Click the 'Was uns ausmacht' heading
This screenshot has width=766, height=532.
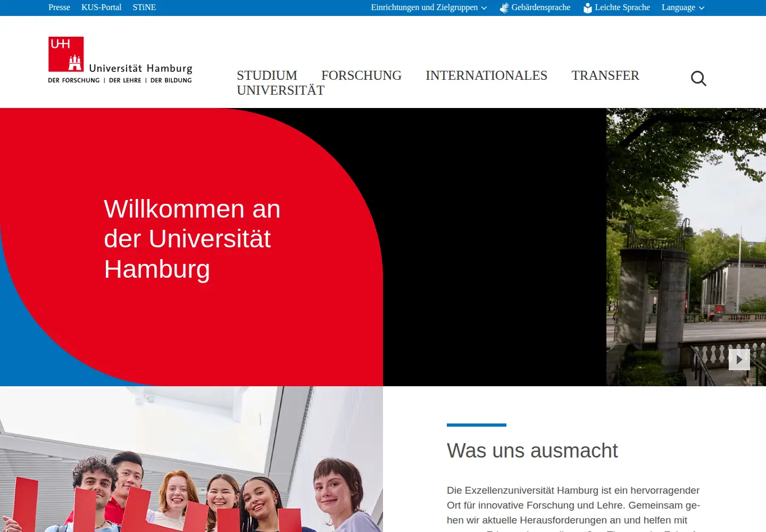(532, 451)
